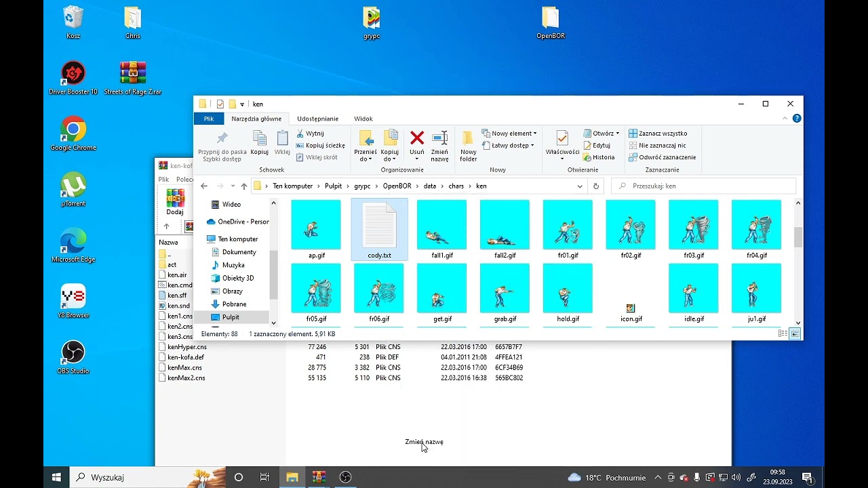Expand the address bar history dropdown
Viewport: 868px width, 488px height.
(x=580, y=186)
